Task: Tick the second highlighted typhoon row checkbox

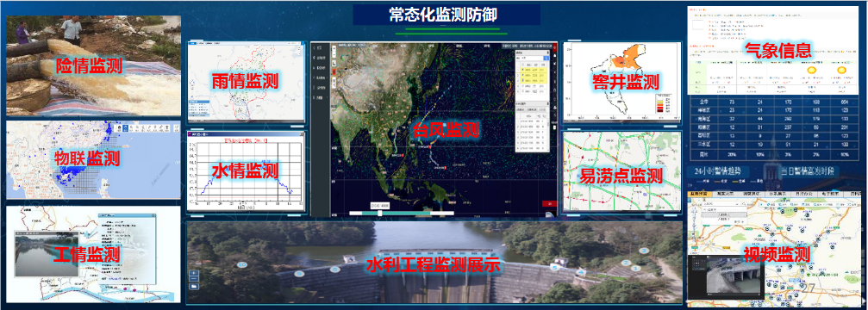Action: click(x=522, y=75)
